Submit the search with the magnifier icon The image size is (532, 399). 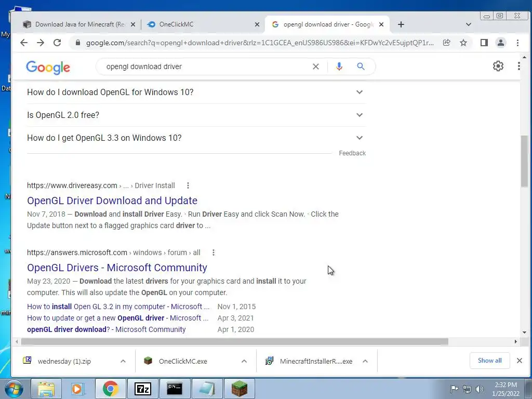(x=361, y=66)
